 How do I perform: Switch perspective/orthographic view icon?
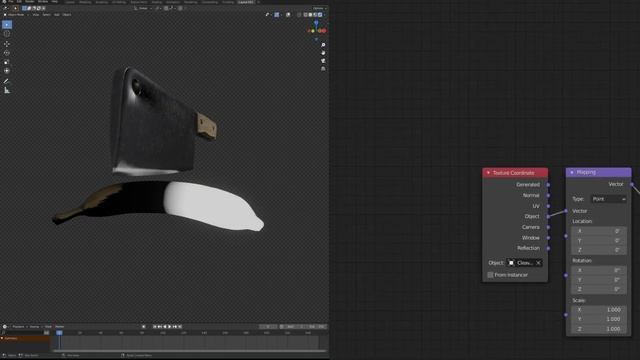click(323, 69)
